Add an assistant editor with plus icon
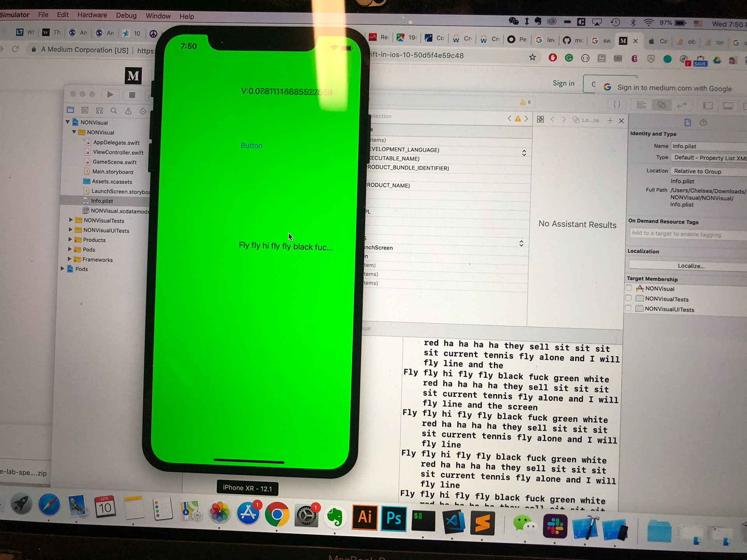 pyautogui.click(x=610, y=121)
